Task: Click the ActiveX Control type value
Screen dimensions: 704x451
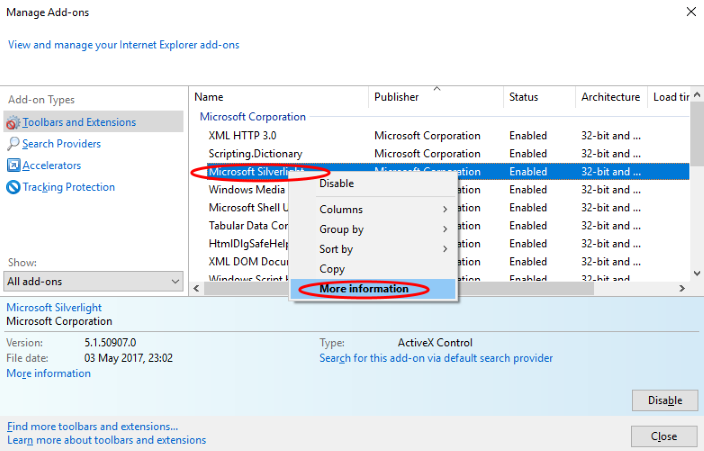Action: click(435, 343)
